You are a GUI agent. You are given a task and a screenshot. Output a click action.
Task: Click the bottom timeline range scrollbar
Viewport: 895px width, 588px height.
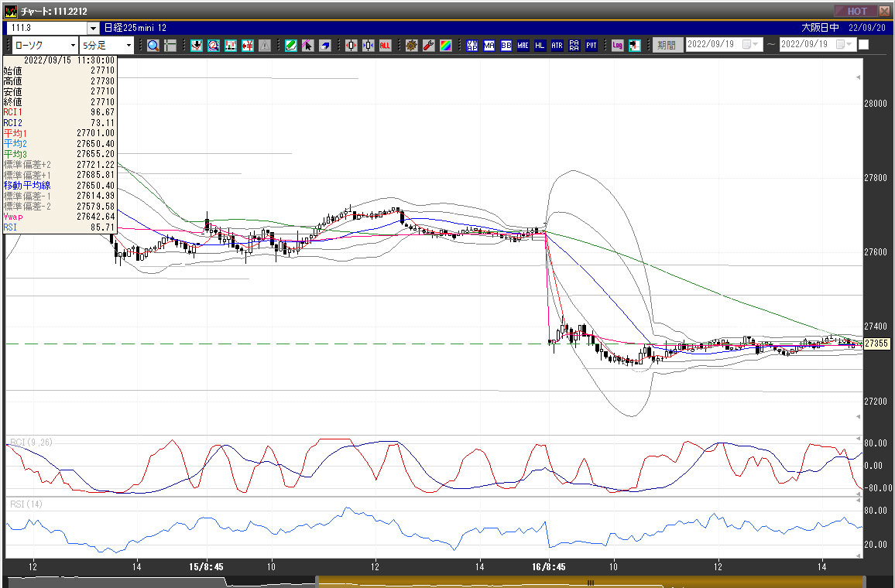(x=590, y=583)
